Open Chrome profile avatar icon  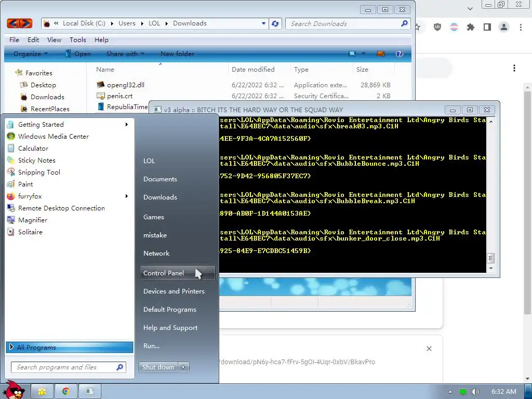[x=504, y=27]
